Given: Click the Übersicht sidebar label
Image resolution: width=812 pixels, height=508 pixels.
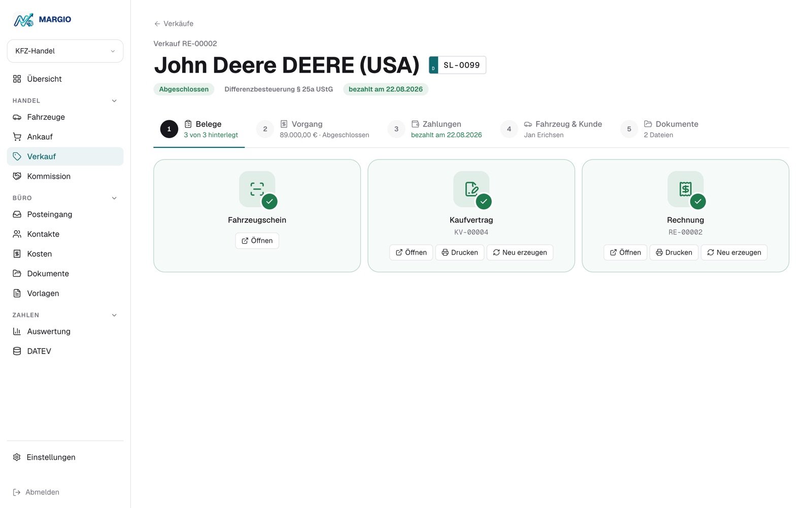Looking at the screenshot, I should [44, 79].
